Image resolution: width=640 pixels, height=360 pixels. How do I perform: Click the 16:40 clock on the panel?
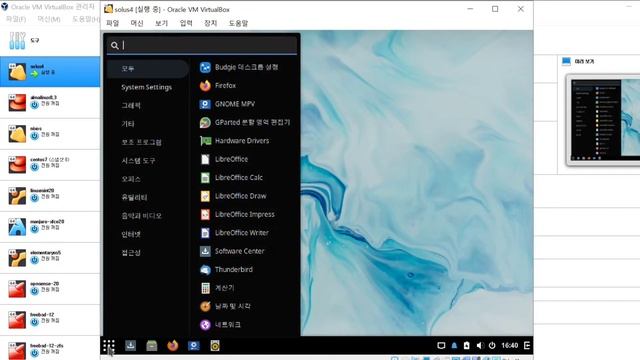pos(510,345)
